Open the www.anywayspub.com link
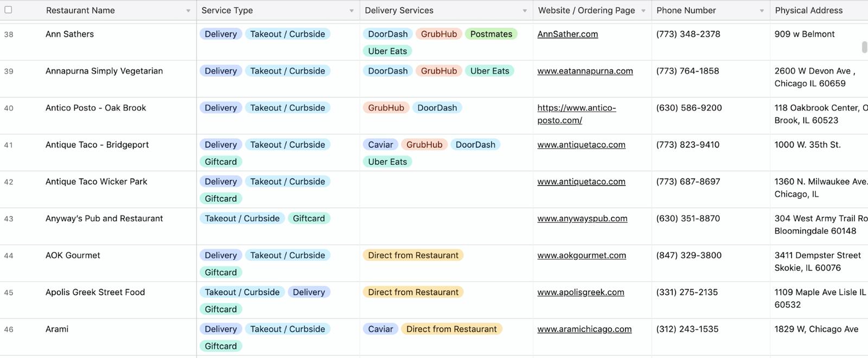 (x=582, y=219)
